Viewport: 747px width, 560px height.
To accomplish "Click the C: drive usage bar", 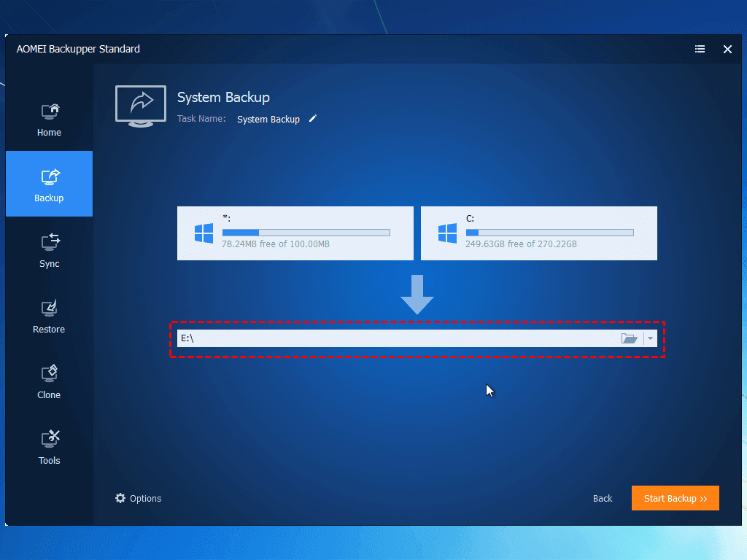I will (x=550, y=233).
